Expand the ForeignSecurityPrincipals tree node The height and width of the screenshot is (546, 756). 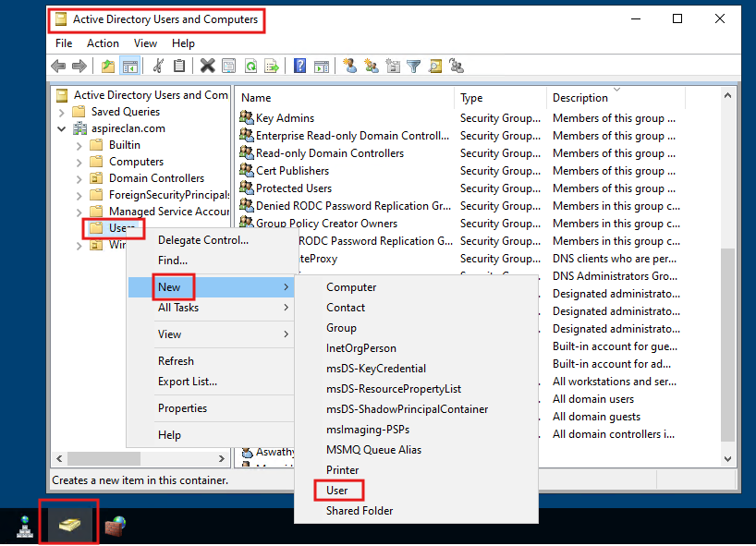[79, 196]
